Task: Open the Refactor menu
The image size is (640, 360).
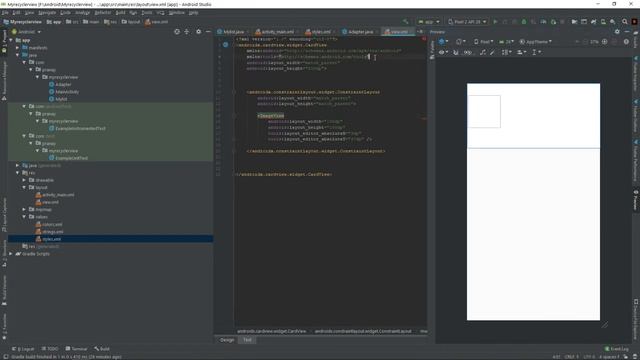Action: [103, 13]
